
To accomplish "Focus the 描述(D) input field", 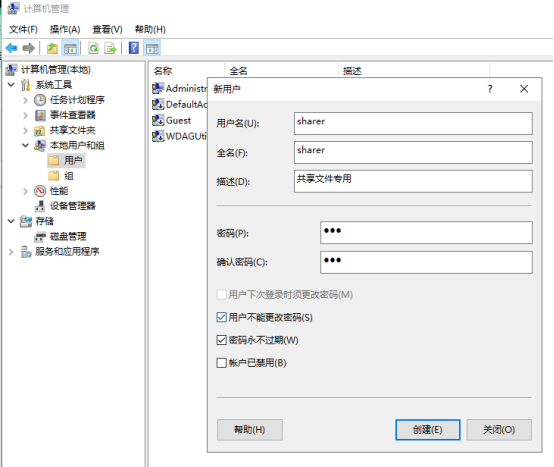I will coord(413,181).
